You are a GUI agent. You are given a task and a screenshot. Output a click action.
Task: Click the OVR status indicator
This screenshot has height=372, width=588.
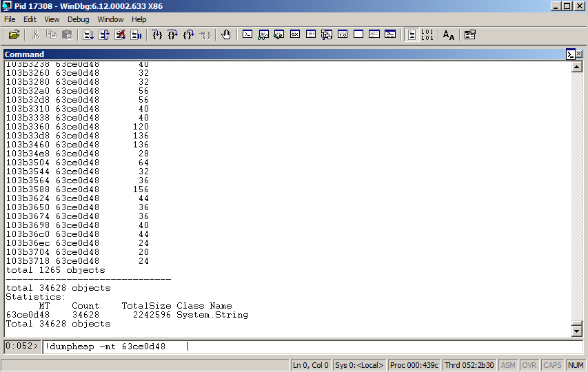tap(529, 365)
